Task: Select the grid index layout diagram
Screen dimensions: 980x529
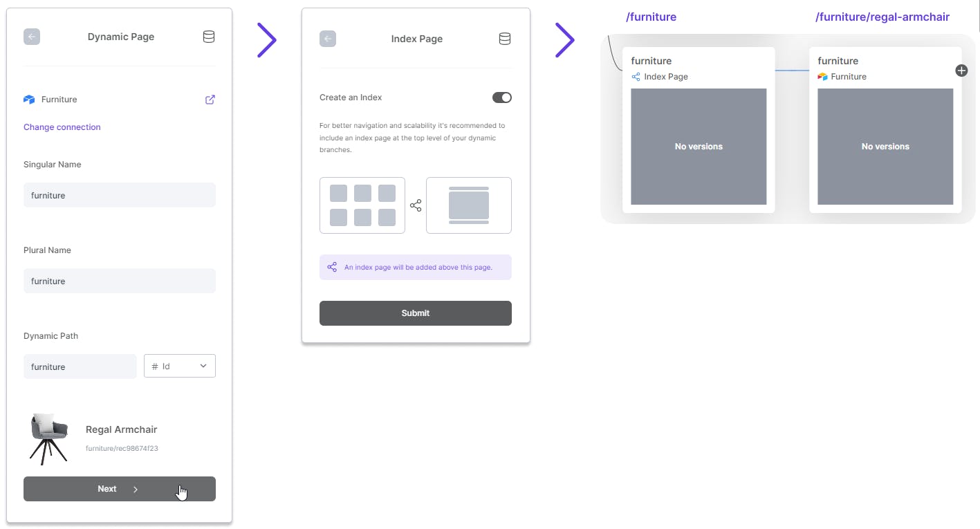Action: [362, 205]
